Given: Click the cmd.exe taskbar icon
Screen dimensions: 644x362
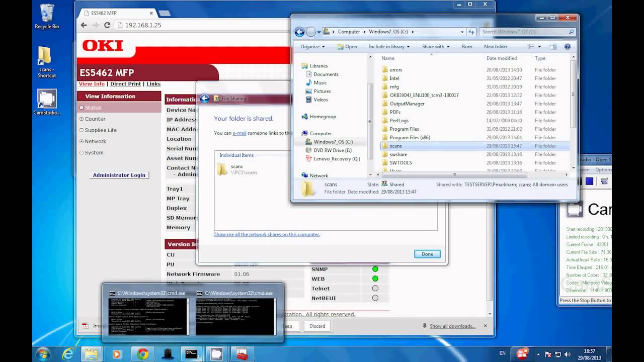Looking at the screenshot, I should pyautogui.click(x=191, y=354).
